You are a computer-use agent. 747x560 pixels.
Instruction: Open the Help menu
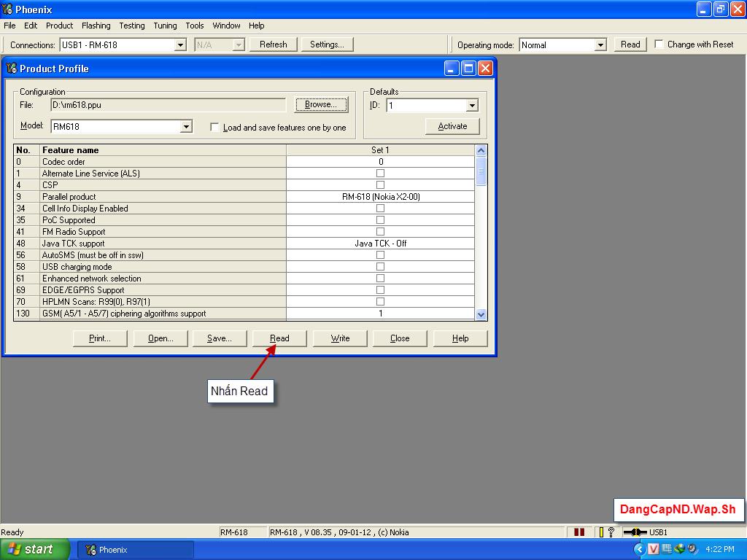click(256, 26)
